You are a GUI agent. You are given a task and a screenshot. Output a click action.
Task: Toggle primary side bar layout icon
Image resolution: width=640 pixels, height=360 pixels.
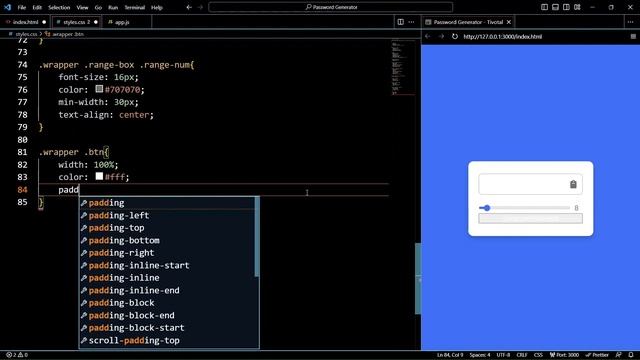pyautogui.click(x=544, y=7)
